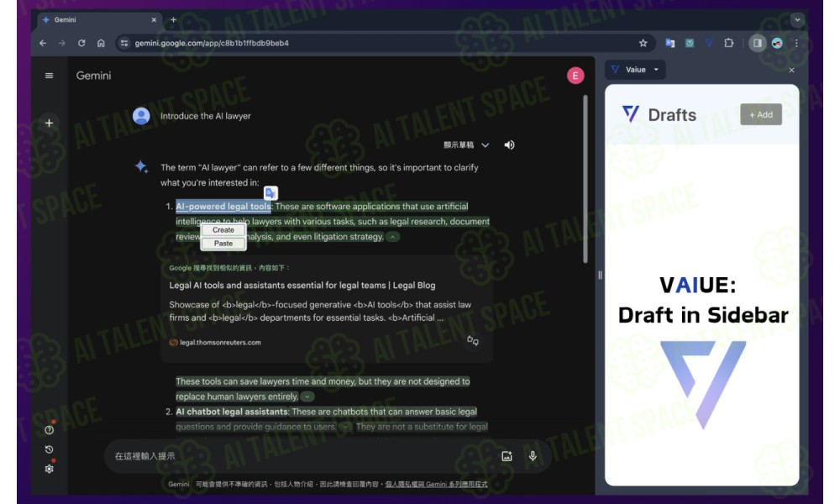Open Gemini settings gear icon
The height and width of the screenshot is (504, 840).
[50, 469]
